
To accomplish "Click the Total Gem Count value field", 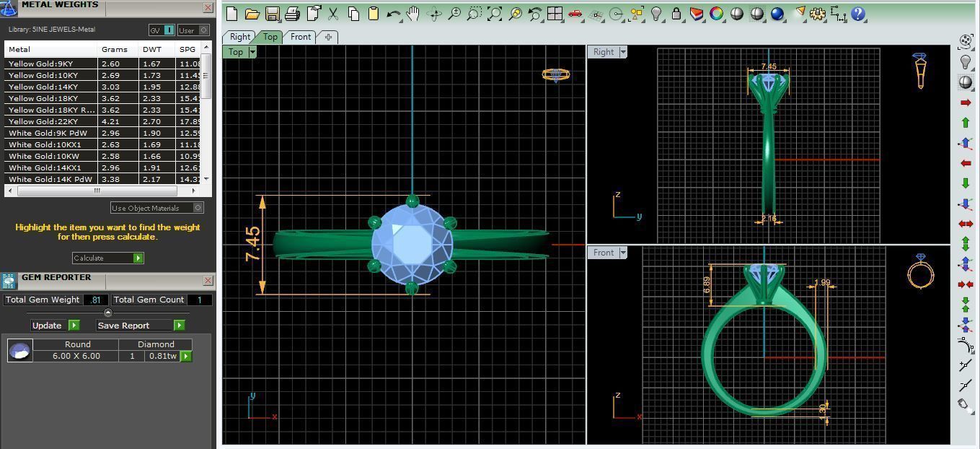I will coord(200,300).
